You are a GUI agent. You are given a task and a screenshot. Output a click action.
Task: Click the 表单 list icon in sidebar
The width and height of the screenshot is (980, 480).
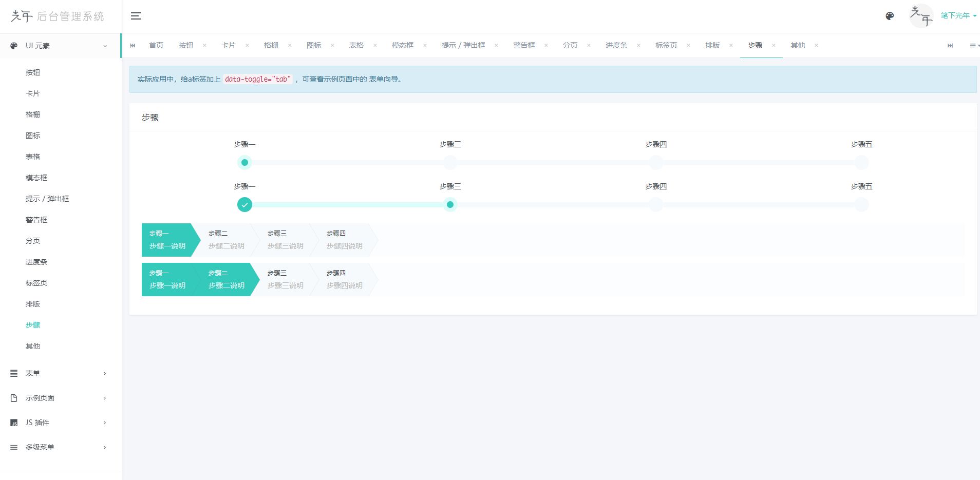click(14, 373)
